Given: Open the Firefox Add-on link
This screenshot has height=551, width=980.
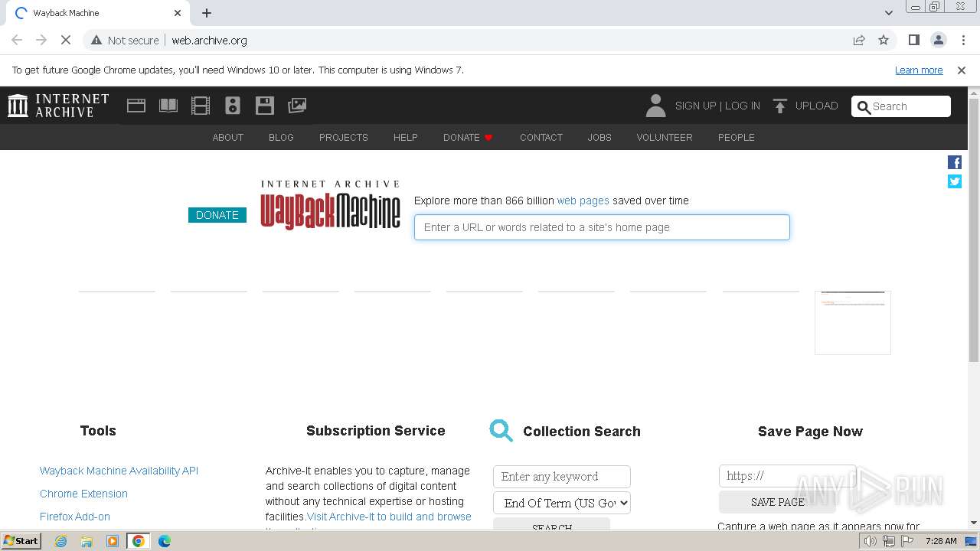Looking at the screenshot, I should point(75,517).
